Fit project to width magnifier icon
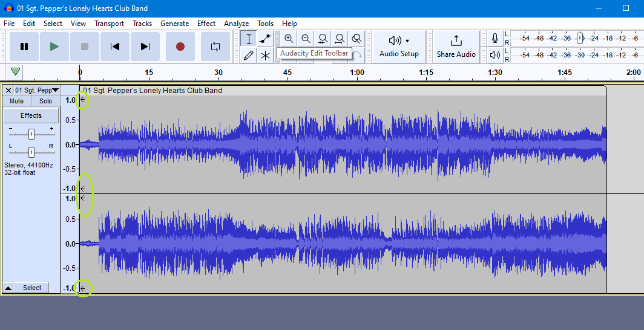Image resolution: width=644 pixels, height=330 pixels. pos(340,39)
